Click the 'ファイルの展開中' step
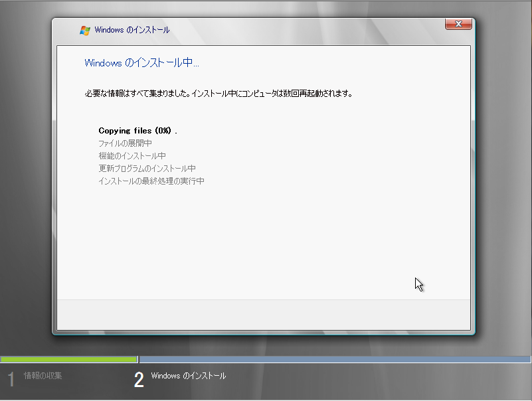Screen dimensions: 532x401 125,143
